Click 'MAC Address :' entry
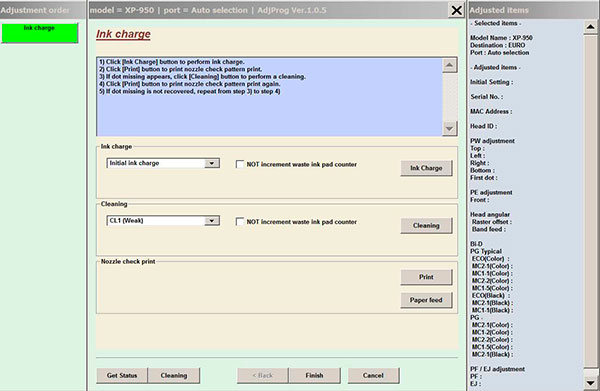The width and height of the screenshot is (600, 391). pyautogui.click(x=491, y=111)
